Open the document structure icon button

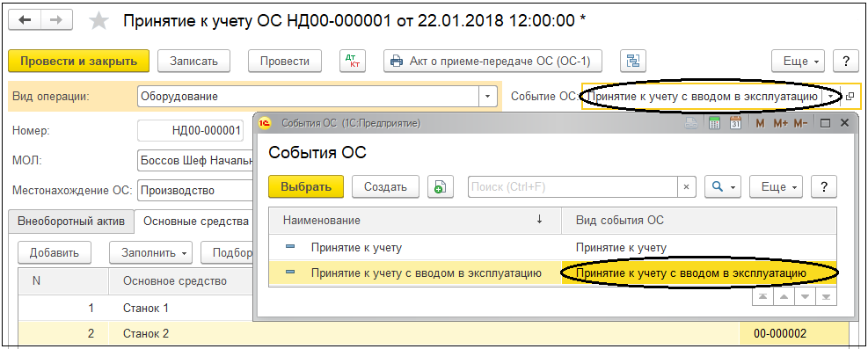632,62
